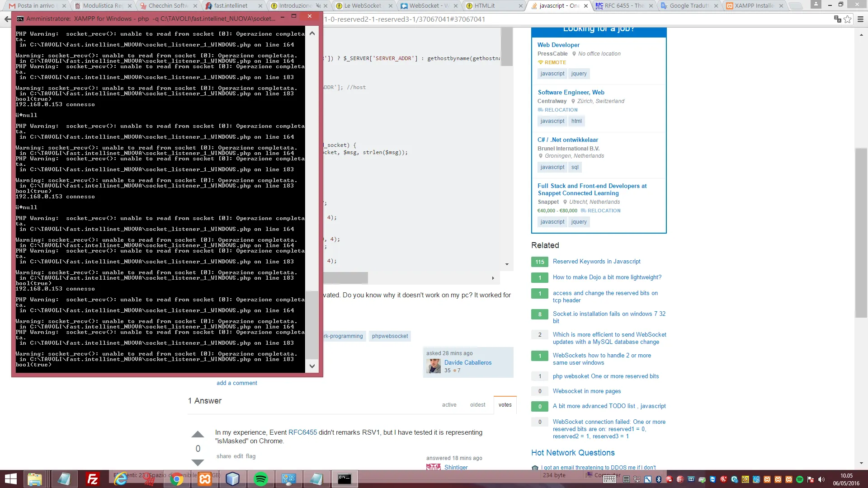Open FileZilla from the taskbar
This screenshot has width=868, height=488.
click(x=93, y=479)
